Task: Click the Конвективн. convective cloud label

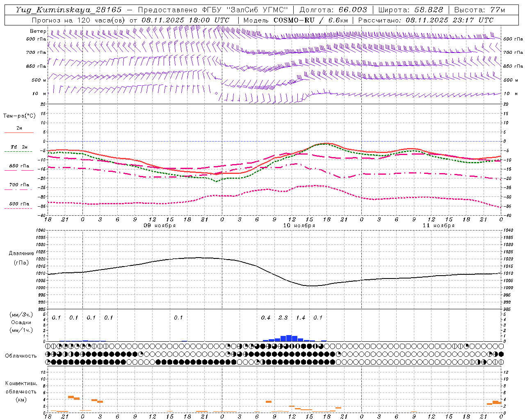Action: click(21, 383)
